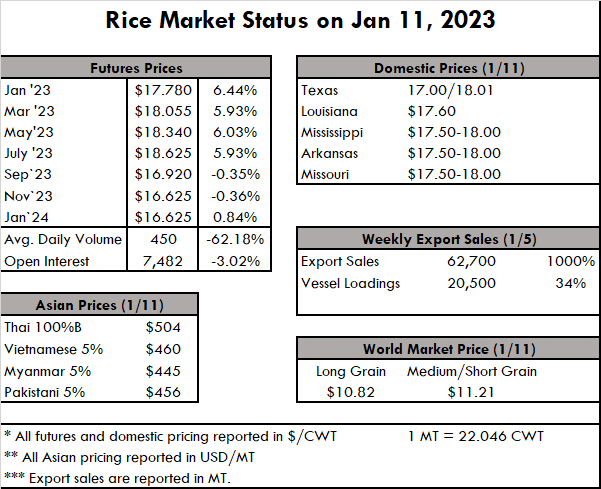Click the May'23 6.03% change cell
The image size is (601, 489).
coord(235,132)
